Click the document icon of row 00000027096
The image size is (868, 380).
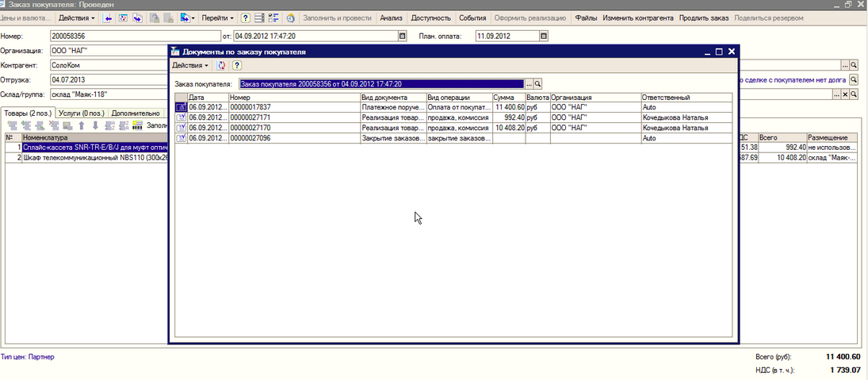(x=181, y=138)
